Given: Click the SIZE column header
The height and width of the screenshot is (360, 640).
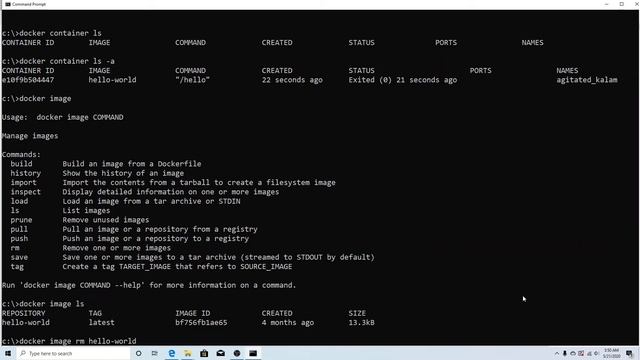Looking at the screenshot, I should pyautogui.click(x=357, y=313).
